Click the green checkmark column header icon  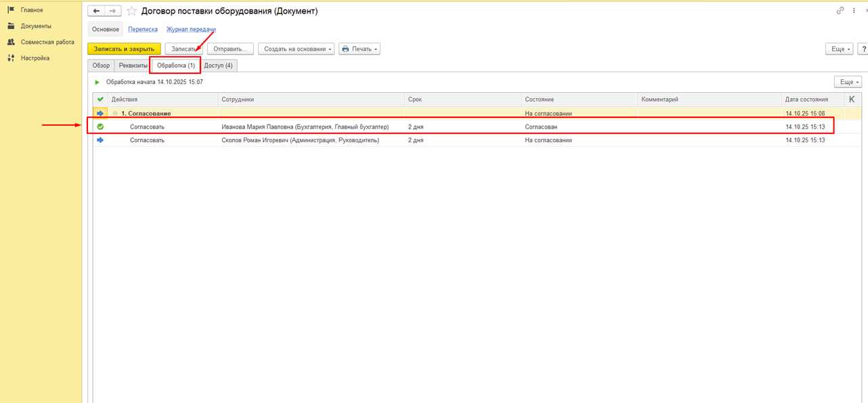click(100, 100)
